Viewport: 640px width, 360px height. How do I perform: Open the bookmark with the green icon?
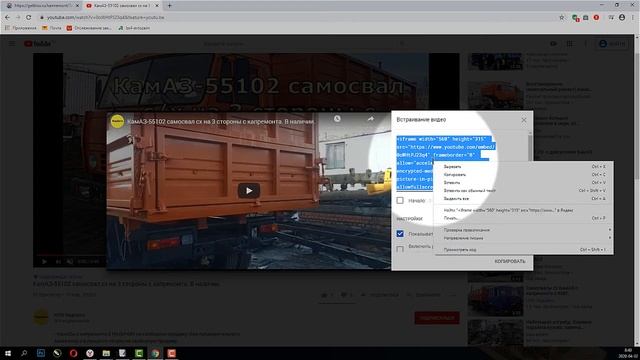pyautogui.click(x=134, y=28)
